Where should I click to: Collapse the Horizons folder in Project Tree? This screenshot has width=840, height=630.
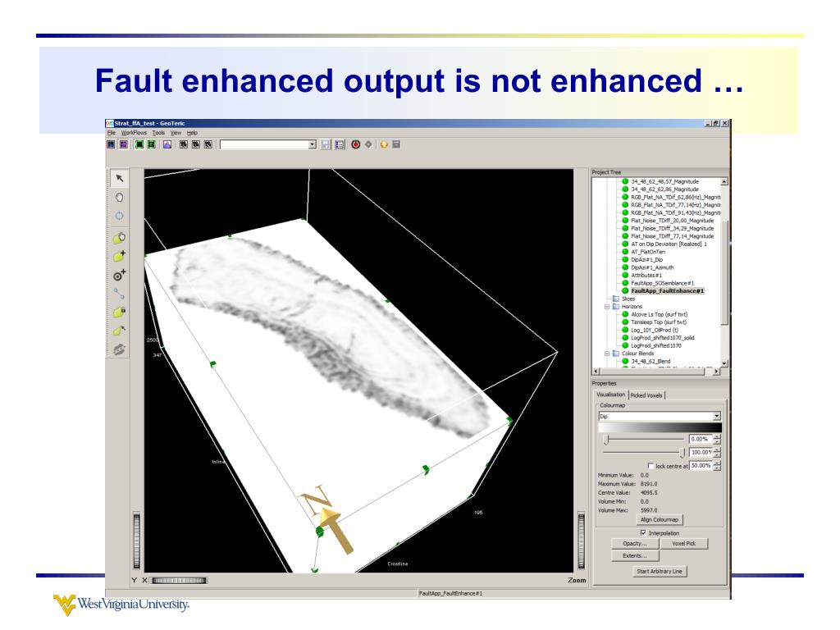[607, 306]
